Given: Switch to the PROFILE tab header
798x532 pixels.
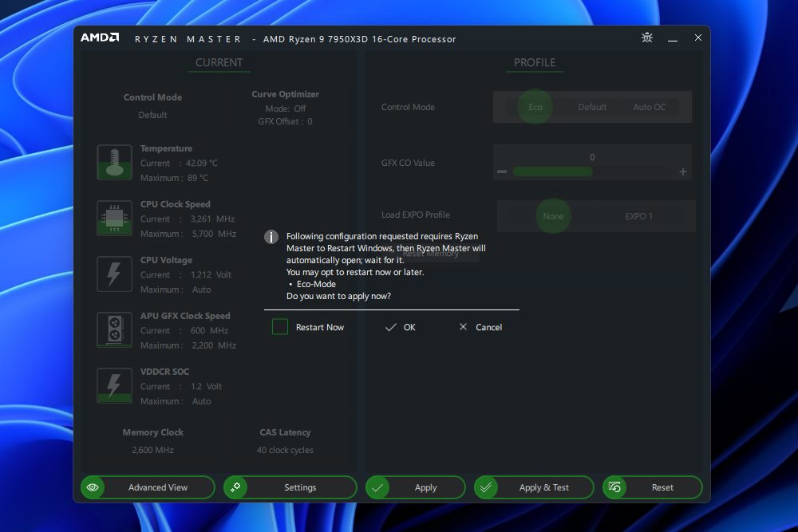Looking at the screenshot, I should [535, 62].
